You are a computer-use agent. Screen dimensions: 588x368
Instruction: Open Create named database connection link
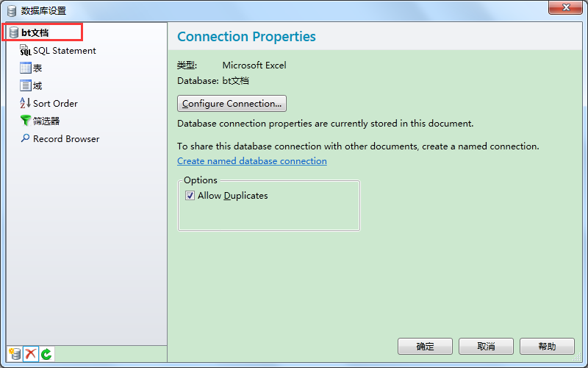click(x=252, y=161)
